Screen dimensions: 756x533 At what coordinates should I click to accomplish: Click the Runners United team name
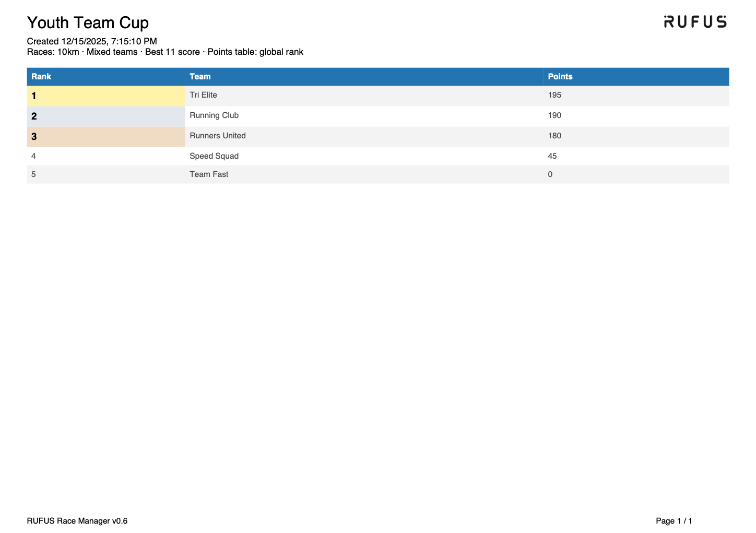point(217,136)
